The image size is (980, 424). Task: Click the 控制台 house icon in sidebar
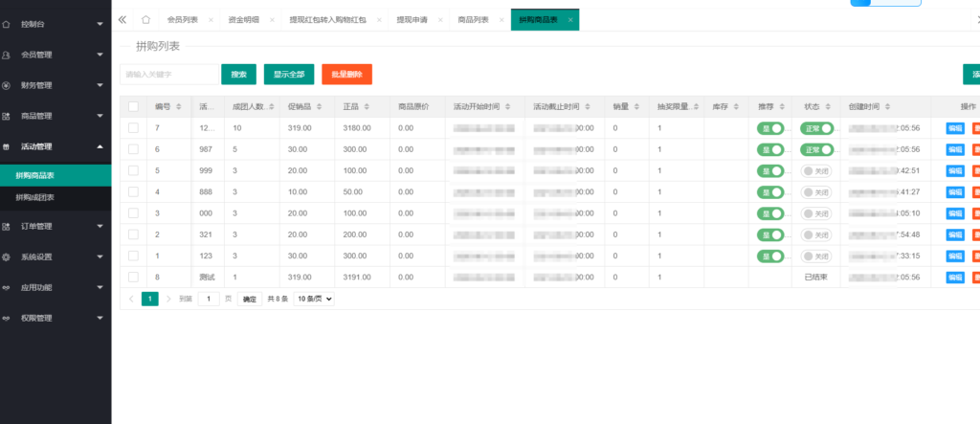click(x=7, y=24)
